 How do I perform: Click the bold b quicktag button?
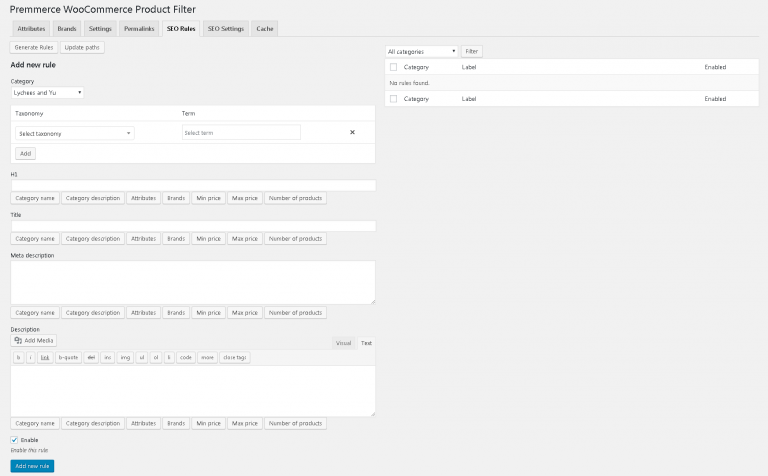(19, 357)
